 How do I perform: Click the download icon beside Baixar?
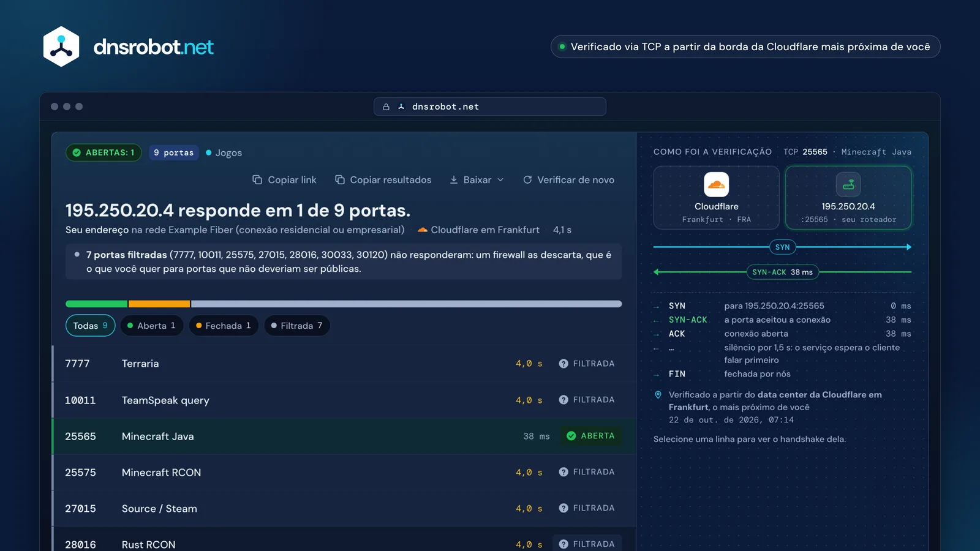tap(454, 179)
